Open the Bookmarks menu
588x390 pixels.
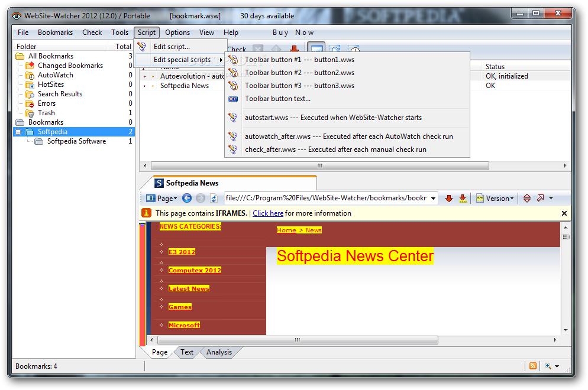click(55, 32)
